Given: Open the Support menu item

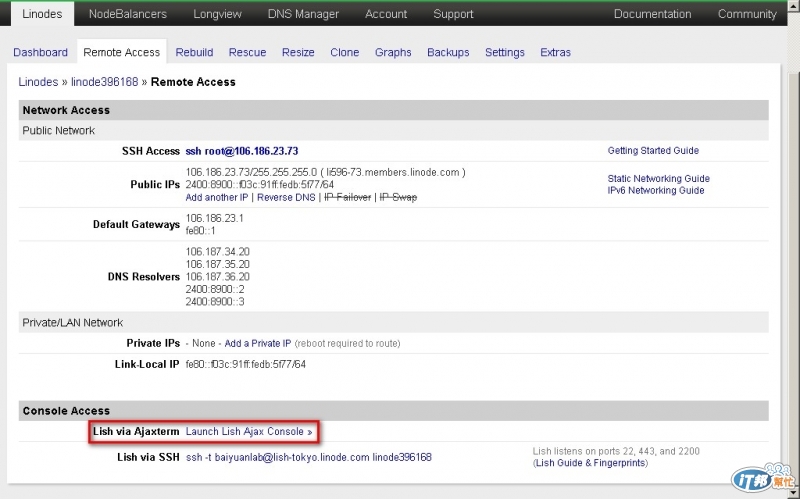Looking at the screenshot, I should [453, 14].
